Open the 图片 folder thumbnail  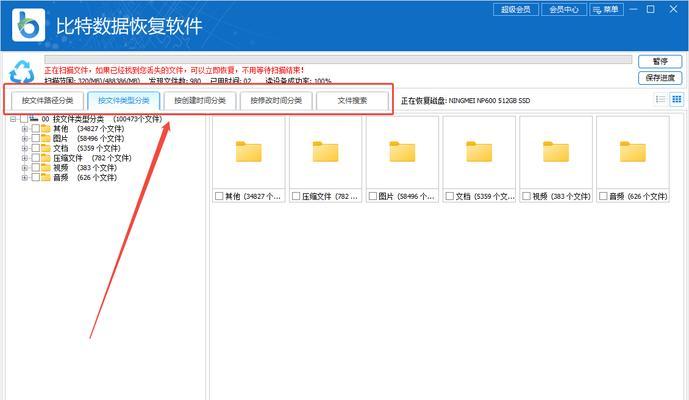pyautogui.click(x=402, y=152)
